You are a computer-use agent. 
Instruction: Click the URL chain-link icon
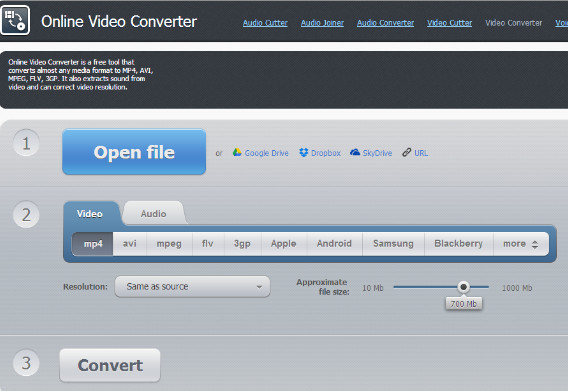tap(406, 153)
